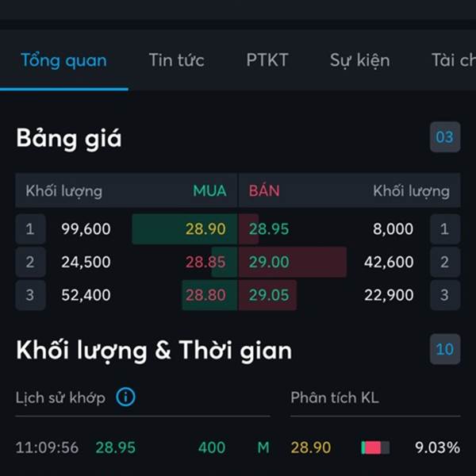Open the 10 rows selector for Khối lượng & Thời gian

pyautogui.click(x=445, y=349)
